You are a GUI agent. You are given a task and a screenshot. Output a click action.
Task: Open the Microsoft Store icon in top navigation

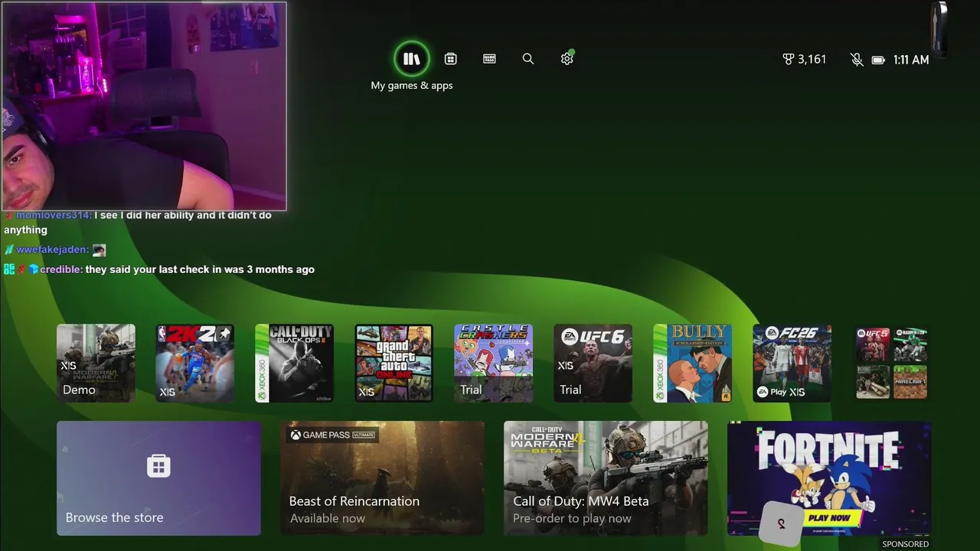[x=451, y=59]
